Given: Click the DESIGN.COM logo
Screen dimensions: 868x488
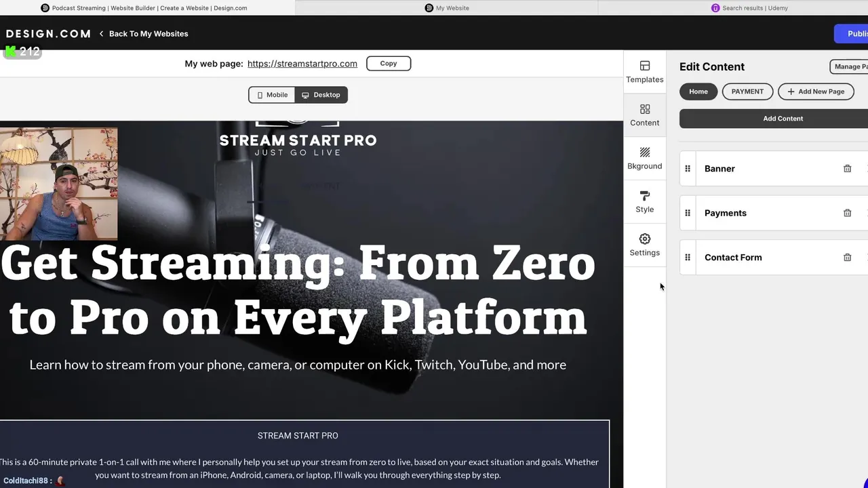Looking at the screenshot, I should pyautogui.click(x=48, y=34).
